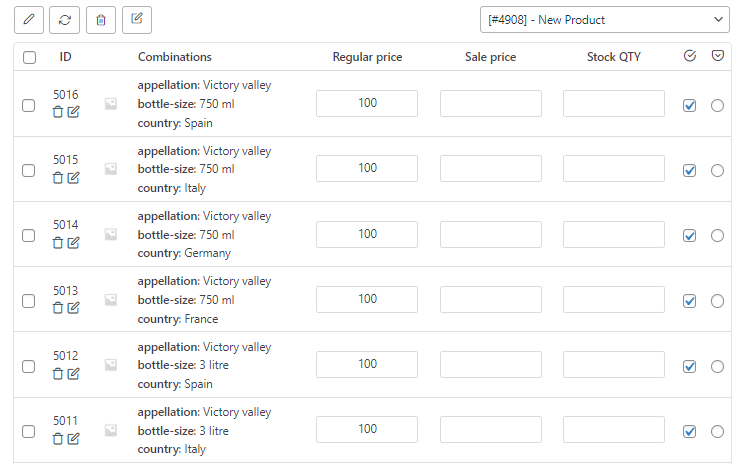Delete variation 5016 with its trash icon
Image resolution: width=736 pixels, height=464 pixels.
[58, 112]
